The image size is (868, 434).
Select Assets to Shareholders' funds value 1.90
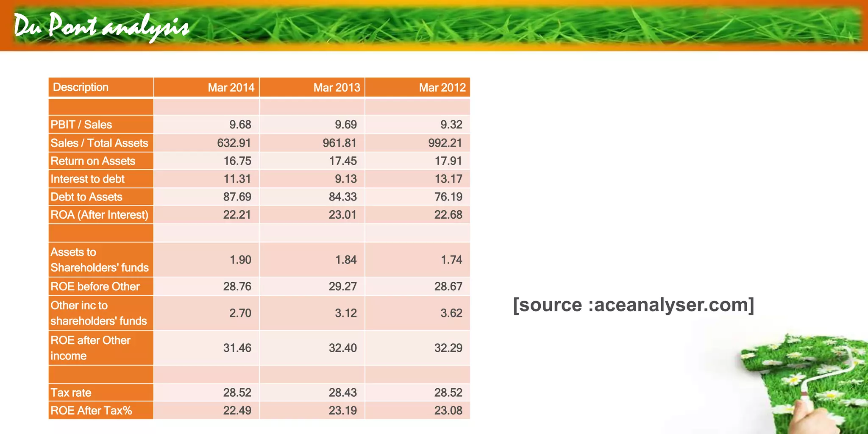(240, 260)
